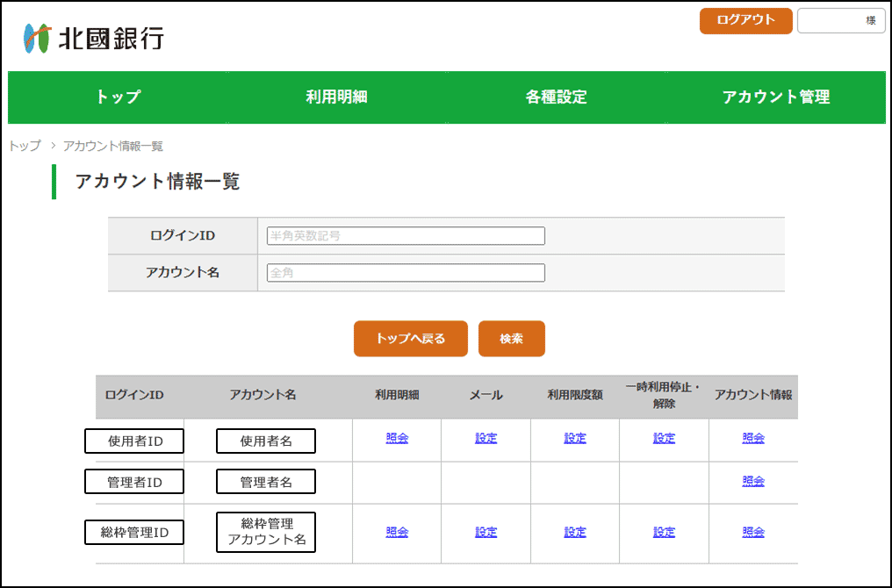Click the トップ breadcrumb link

(25, 147)
